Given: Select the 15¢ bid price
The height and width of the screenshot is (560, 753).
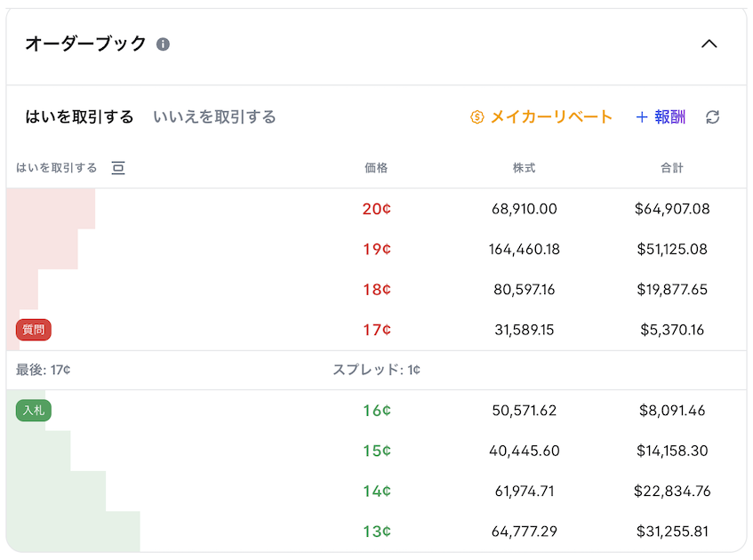Looking at the screenshot, I should pos(377,451).
